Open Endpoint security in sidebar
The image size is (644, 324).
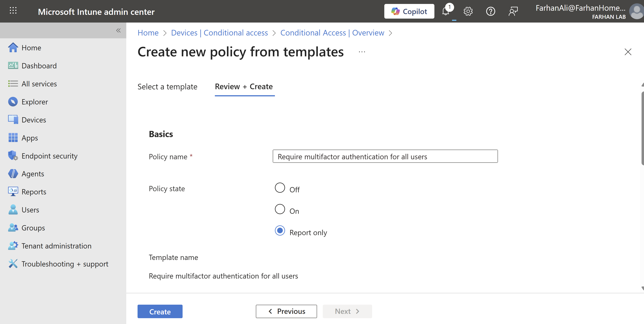(x=49, y=156)
